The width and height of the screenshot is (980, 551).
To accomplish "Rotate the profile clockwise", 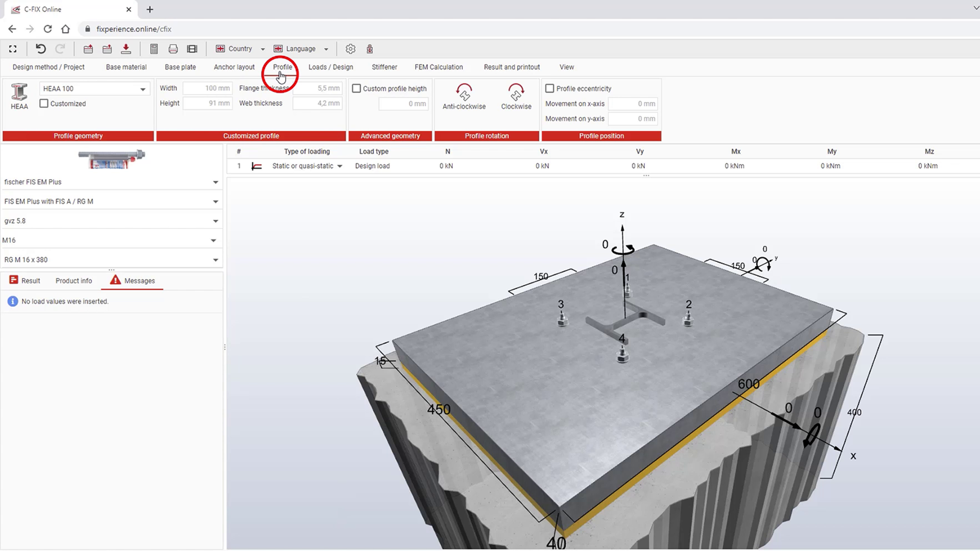I will (516, 96).
